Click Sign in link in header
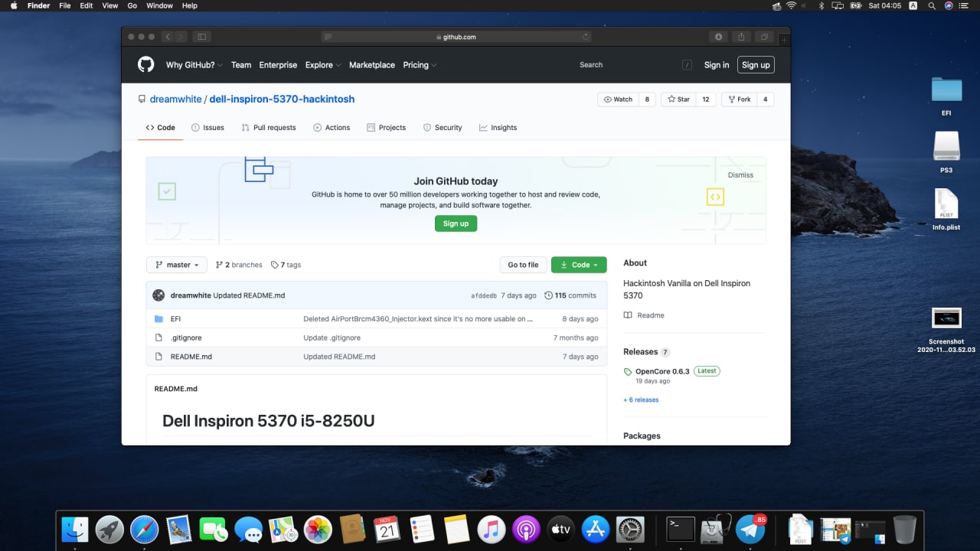980x551 pixels. (717, 65)
